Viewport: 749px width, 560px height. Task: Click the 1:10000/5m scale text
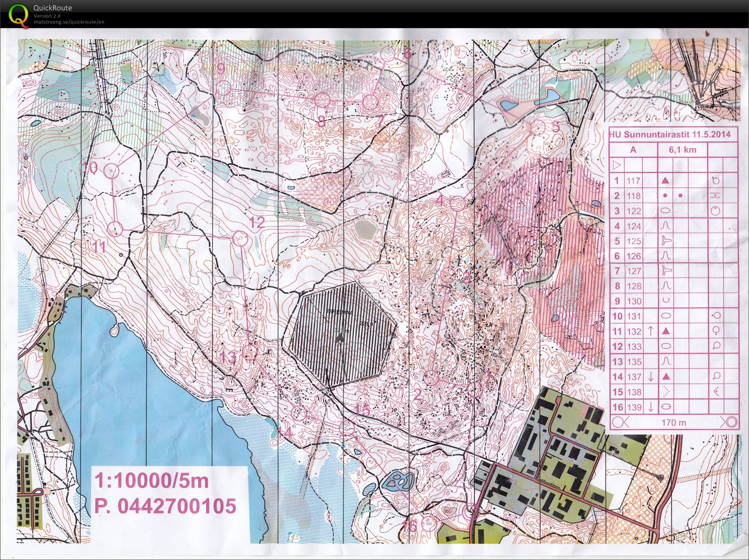coord(152,481)
